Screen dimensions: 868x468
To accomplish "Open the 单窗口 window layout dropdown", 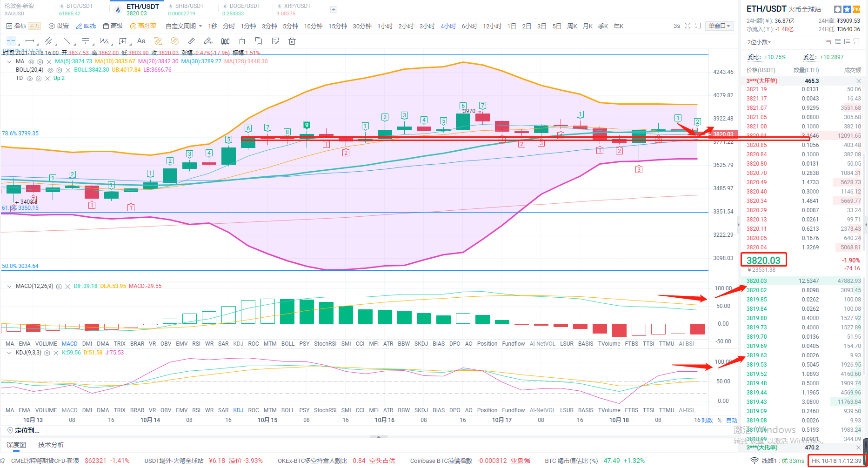I will (x=719, y=26).
